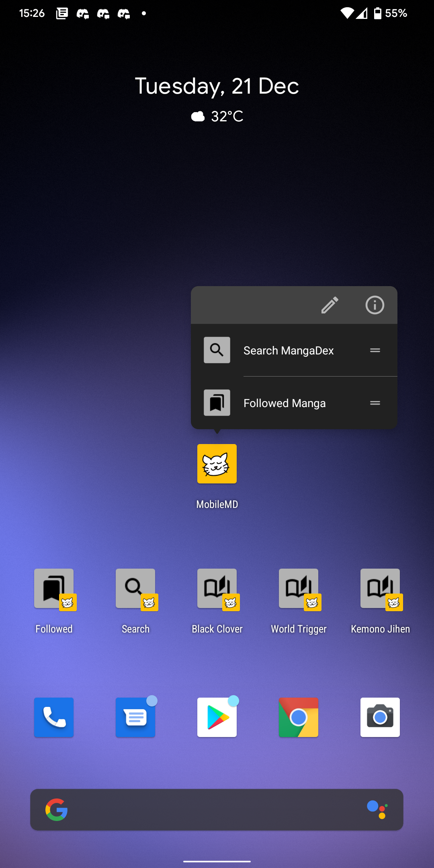This screenshot has width=434, height=868.
Task: Launch the Google Play Store
Action: tap(217, 717)
